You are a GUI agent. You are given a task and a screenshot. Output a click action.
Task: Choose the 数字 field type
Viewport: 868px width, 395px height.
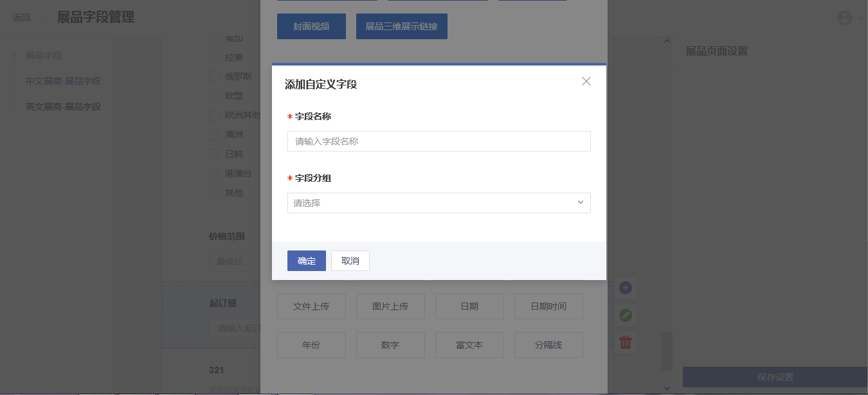pyautogui.click(x=390, y=345)
